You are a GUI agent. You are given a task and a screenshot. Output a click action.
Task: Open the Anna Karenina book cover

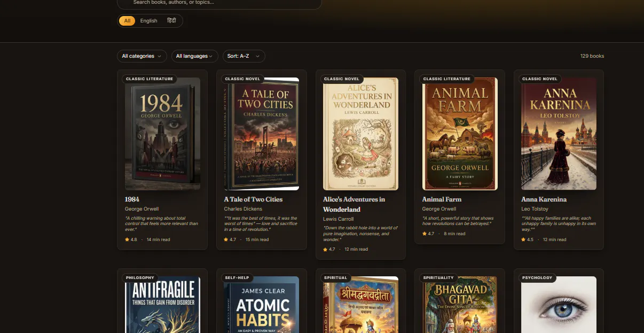pos(559,134)
